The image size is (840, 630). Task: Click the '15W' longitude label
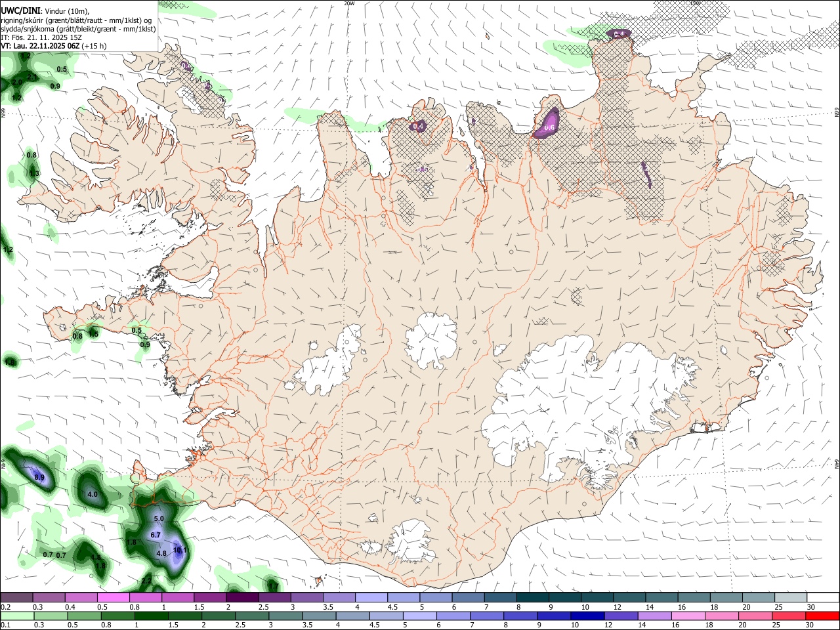695,3
